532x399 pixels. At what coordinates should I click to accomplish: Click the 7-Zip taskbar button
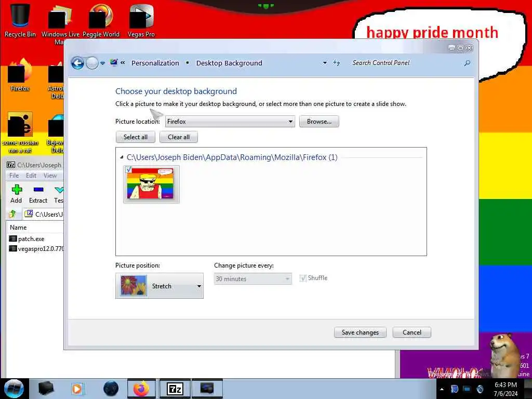click(175, 389)
